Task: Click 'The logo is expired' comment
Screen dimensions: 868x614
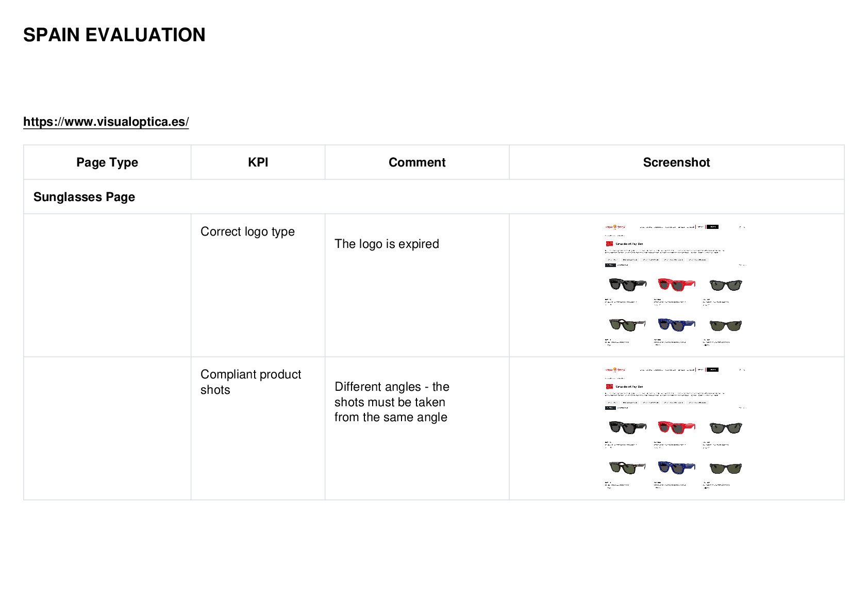Action: 387,244
